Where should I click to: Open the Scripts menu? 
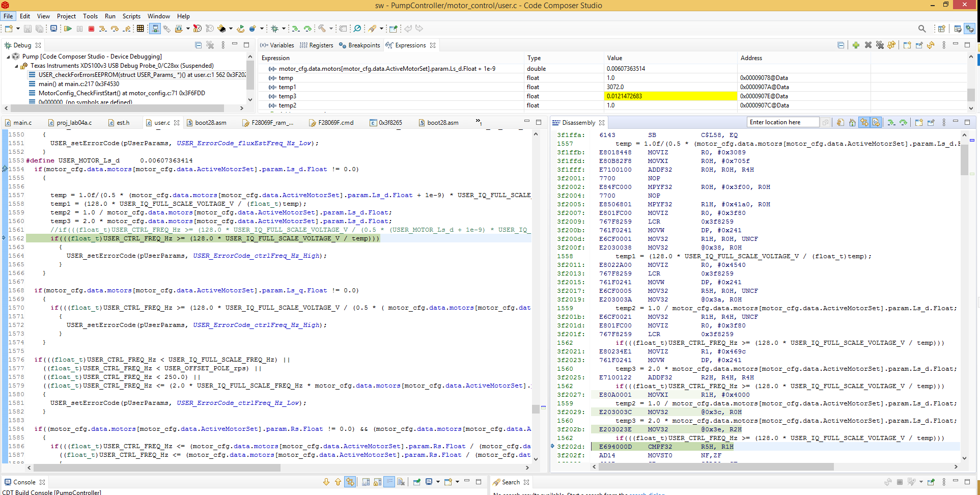[x=131, y=16]
